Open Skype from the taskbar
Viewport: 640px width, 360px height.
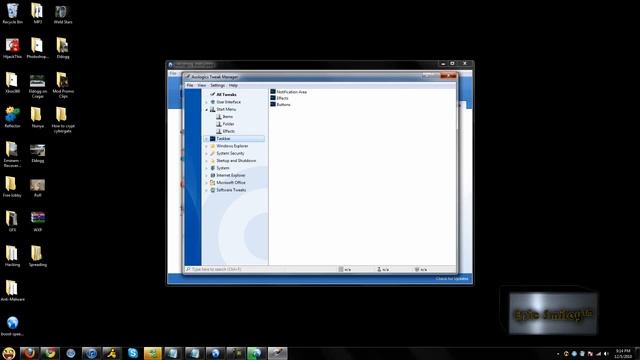click(133, 353)
